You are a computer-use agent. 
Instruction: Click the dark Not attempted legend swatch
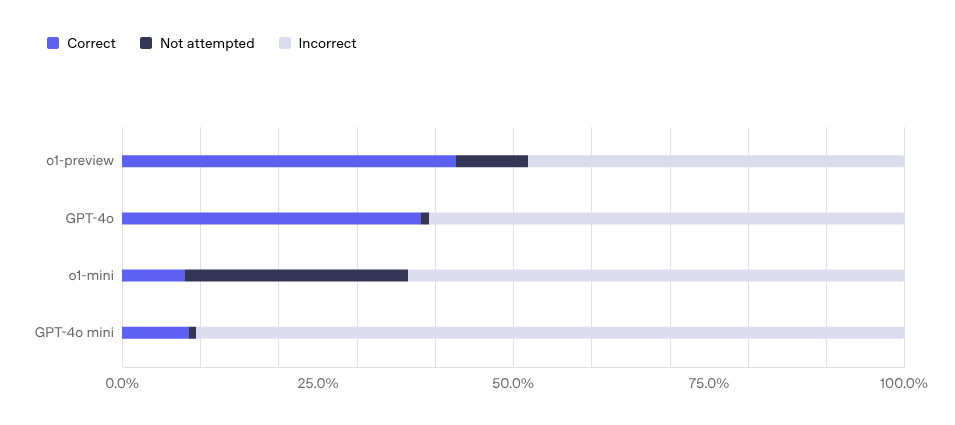click(146, 43)
